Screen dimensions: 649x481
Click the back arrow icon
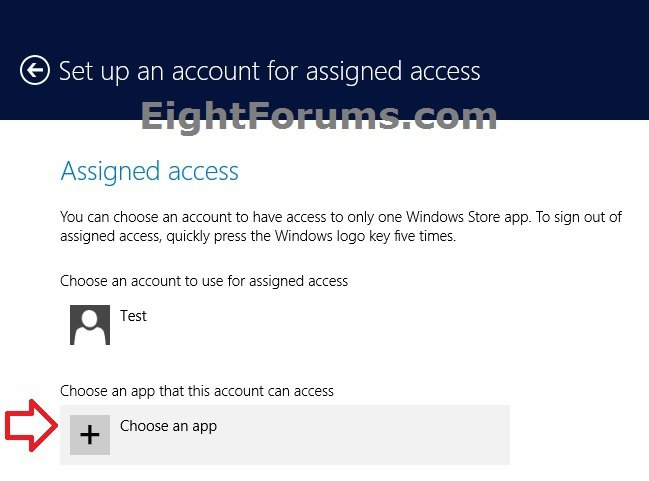pyautogui.click(x=35, y=71)
